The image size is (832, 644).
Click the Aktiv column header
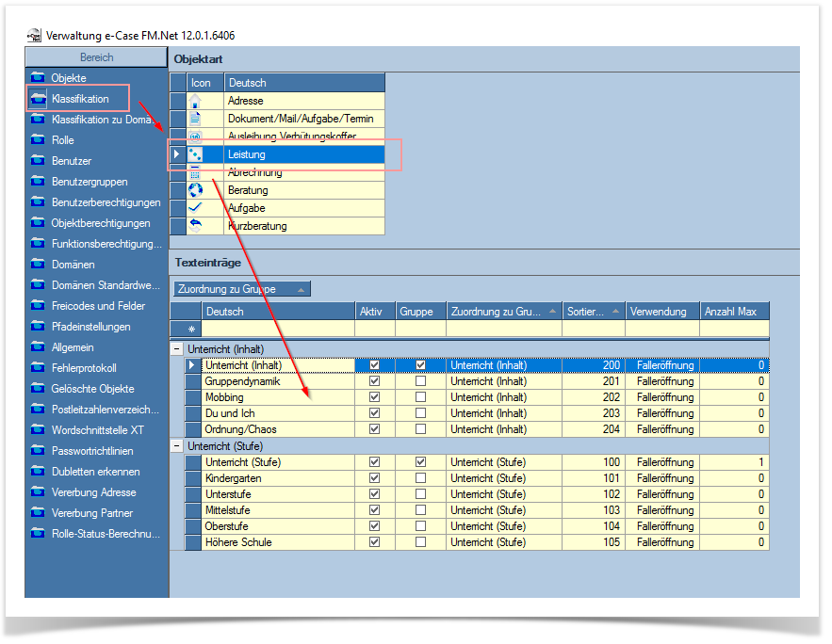pyautogui.click(x=375, y=312)
